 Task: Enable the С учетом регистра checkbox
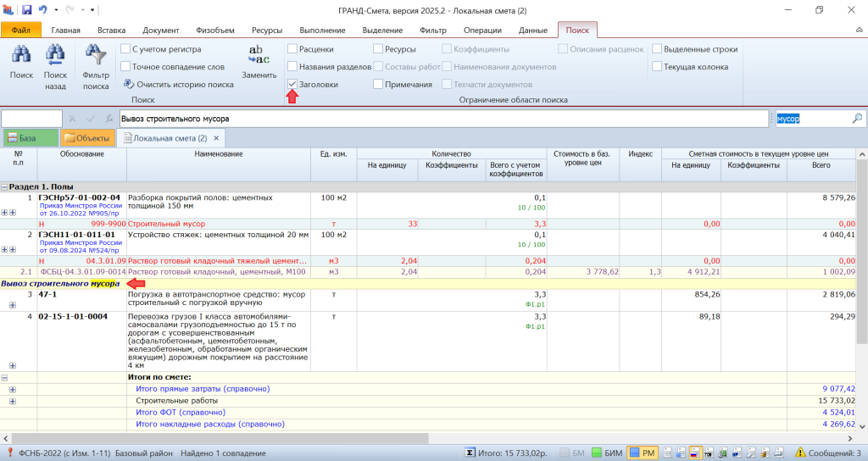pyautogui.click(x=125, y=49)
